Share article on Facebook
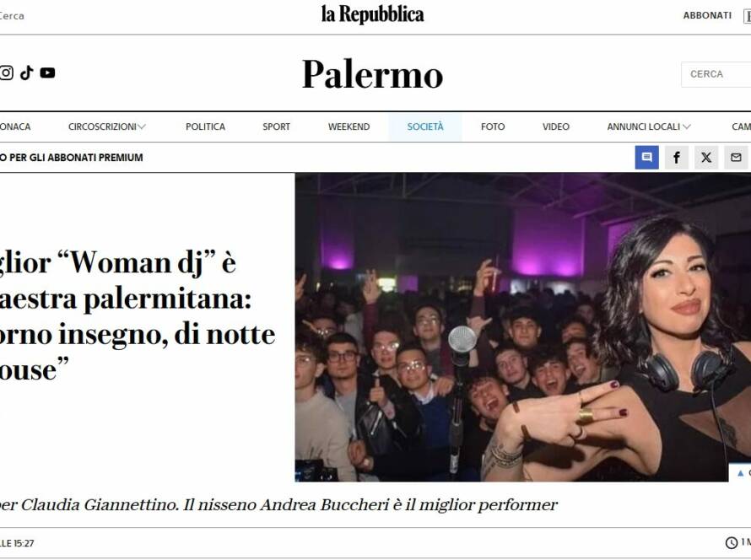The height and width of the screenshot is (560, 751). 676,158
